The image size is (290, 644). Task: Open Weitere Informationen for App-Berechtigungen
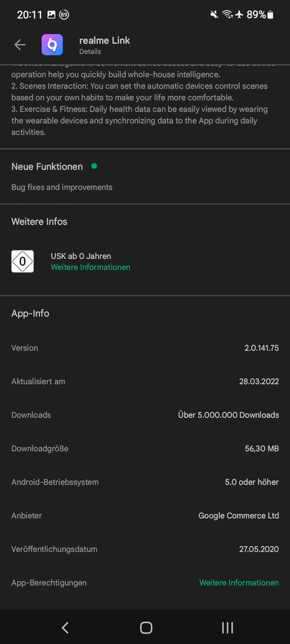[239, 583]
